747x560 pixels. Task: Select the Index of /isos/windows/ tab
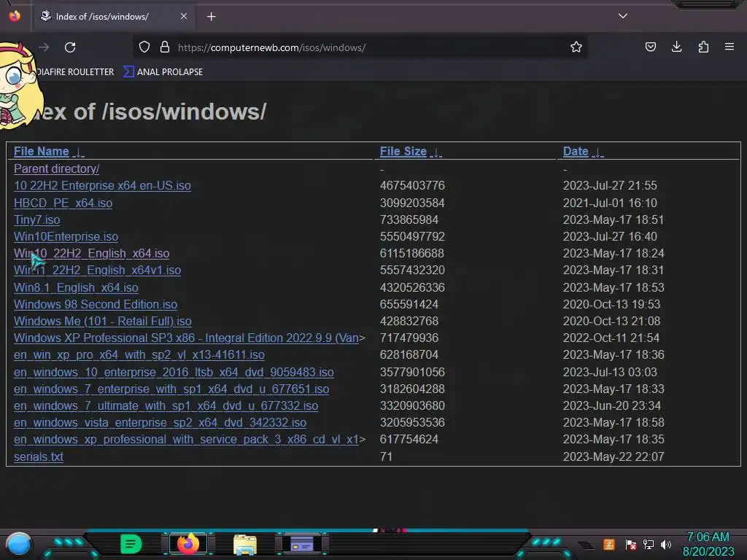114,16
